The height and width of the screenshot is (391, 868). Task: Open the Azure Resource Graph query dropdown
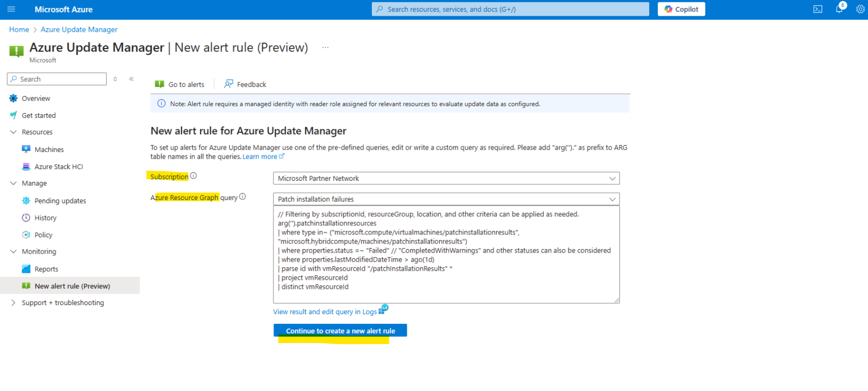(x=446, y=199)
